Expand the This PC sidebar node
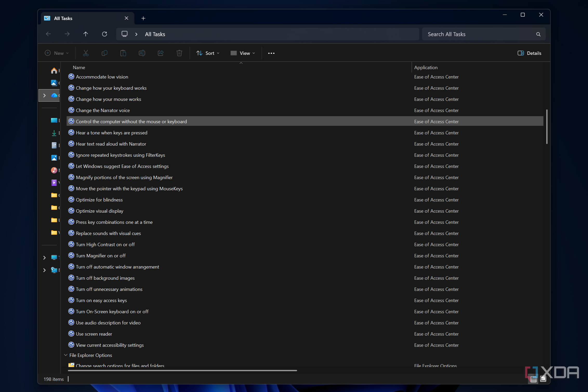Screen dimensions: 588x392 pyautogui.click(x=44, y=258)
